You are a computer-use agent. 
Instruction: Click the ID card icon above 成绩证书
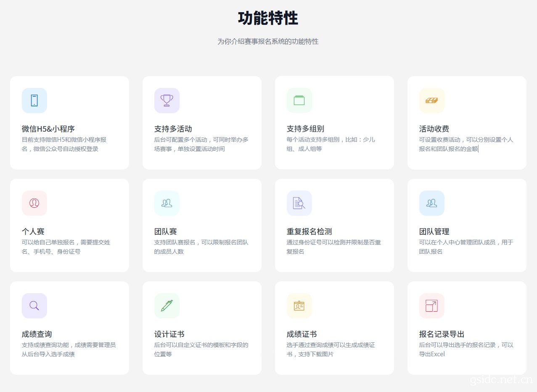(x=299, y=306)
